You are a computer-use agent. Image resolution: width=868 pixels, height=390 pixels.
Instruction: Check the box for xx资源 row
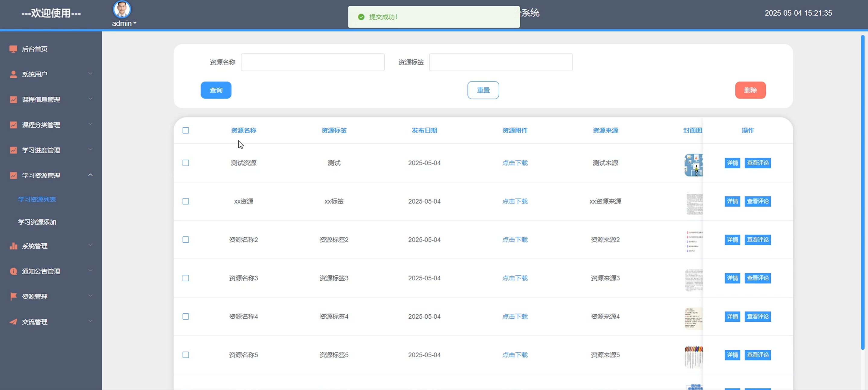point(186,201)
